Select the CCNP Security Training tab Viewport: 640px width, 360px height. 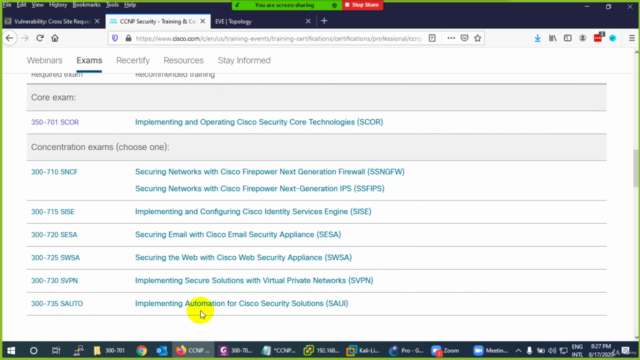(158, 21)
